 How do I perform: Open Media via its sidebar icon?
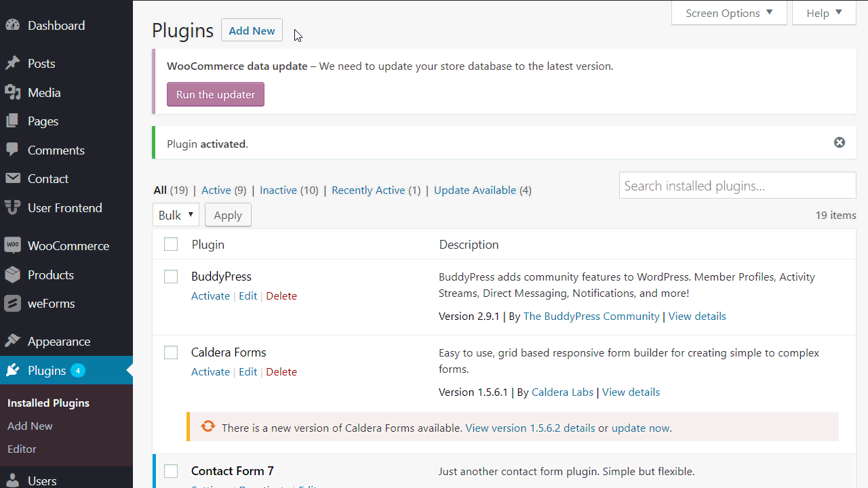[x=12, y=93]
